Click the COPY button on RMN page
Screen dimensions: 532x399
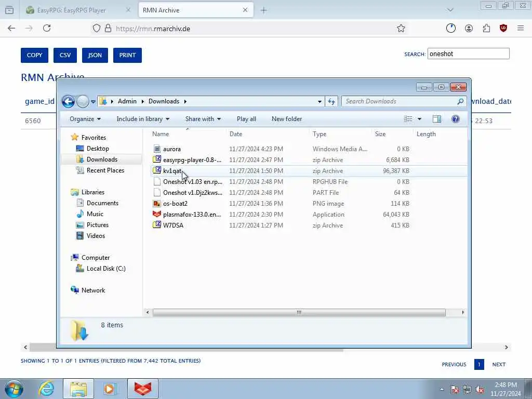coord(34,55)
